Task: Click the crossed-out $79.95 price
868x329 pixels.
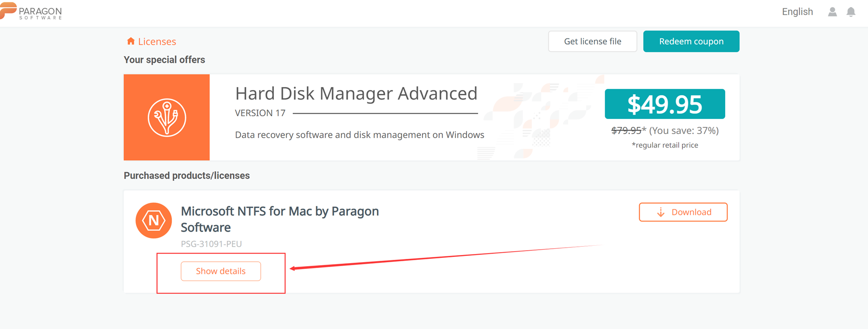Action: [626, 131]
